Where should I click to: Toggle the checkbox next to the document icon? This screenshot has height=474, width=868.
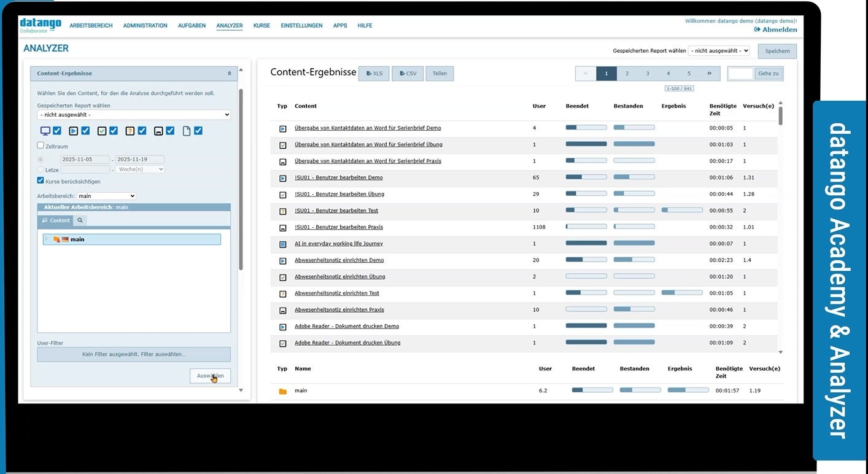(198, 131)
